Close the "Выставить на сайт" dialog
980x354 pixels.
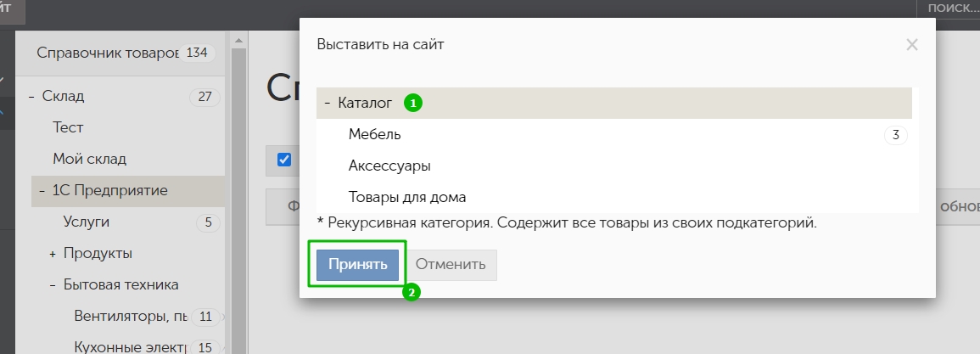click(912, 45)
